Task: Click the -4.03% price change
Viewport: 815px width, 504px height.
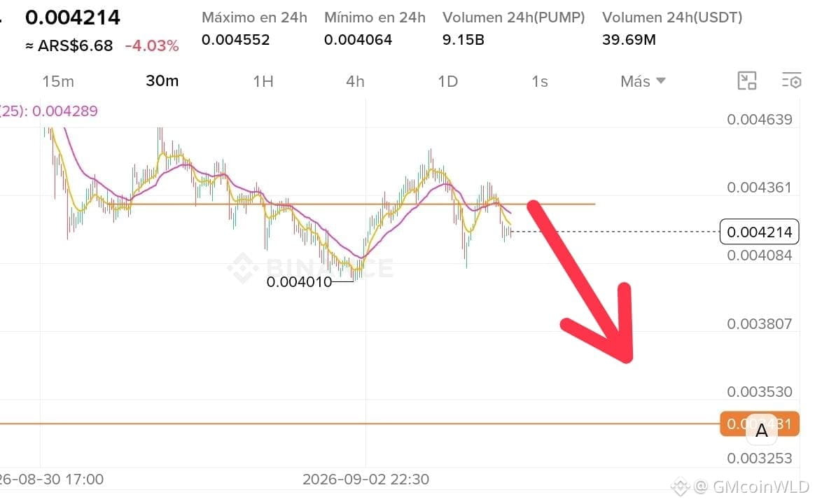Action: coord(152,45)
